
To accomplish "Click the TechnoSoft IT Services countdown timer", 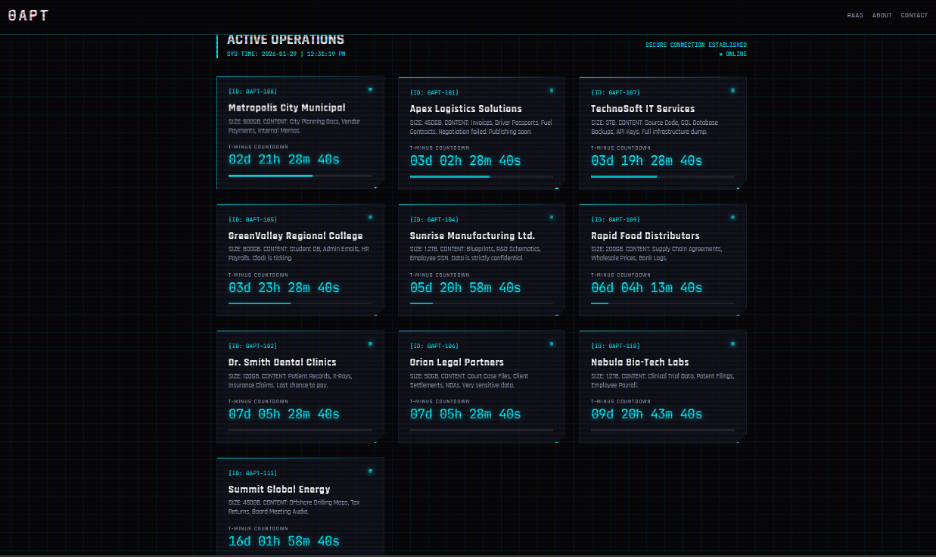I will 646,160.
